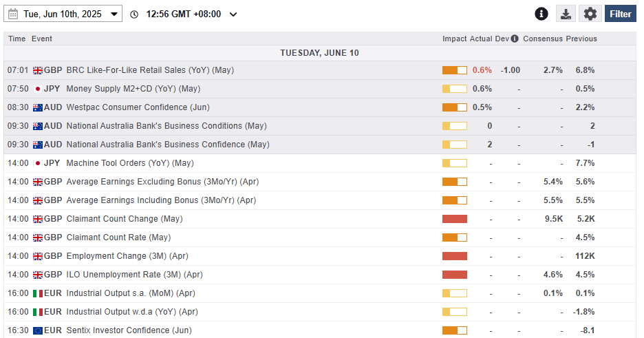
Task: Click the calendar icon beside the date
Action: [13, 14]
